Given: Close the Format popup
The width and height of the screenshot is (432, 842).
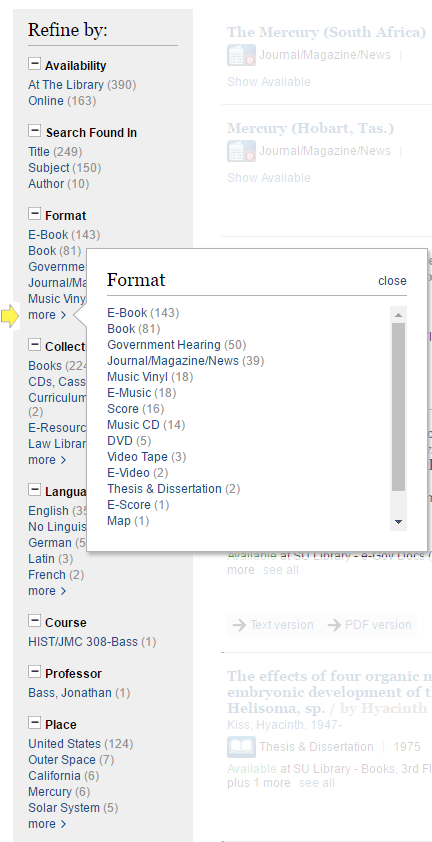Looking at the screenshot, I should coord(392,281).
